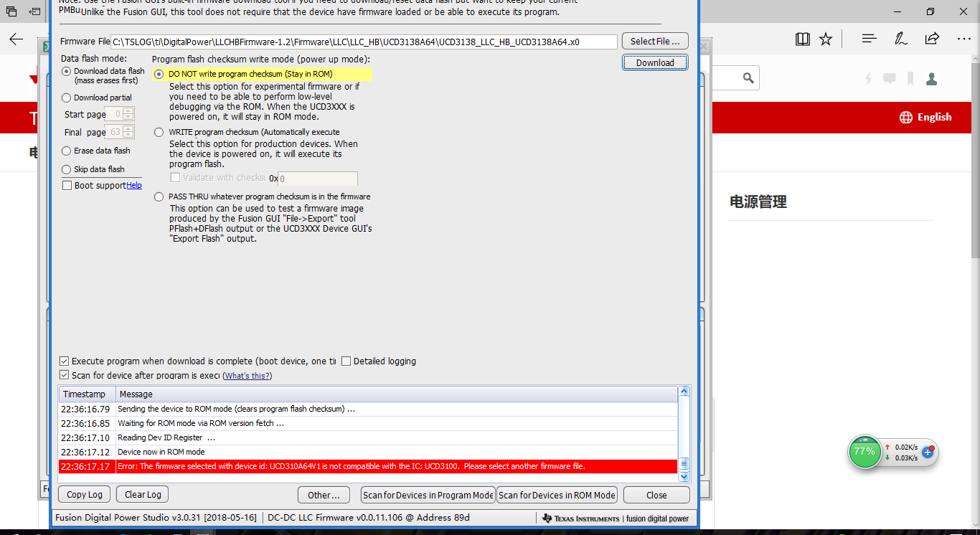Click Scan for Devices in Program Mode

(x=428, y=495)
